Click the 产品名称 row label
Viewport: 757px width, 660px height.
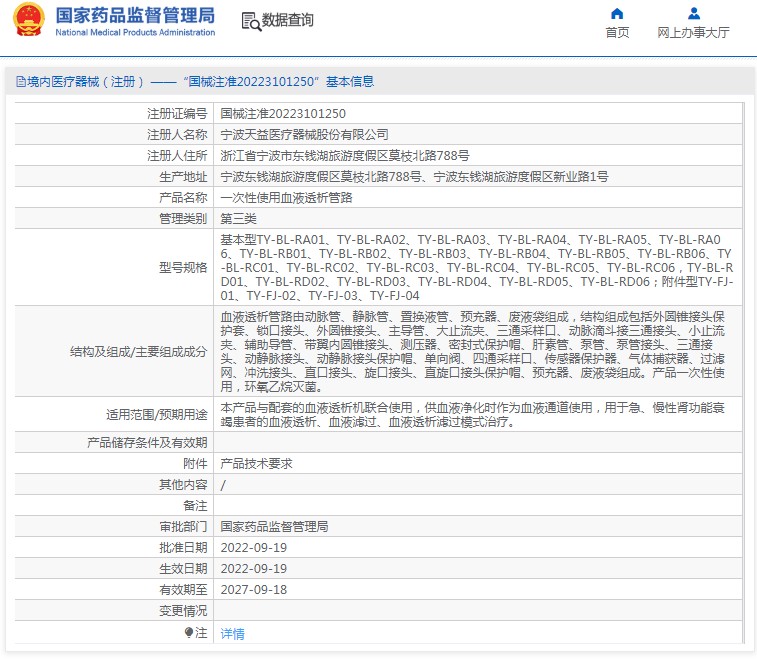(x=183, y=197)
